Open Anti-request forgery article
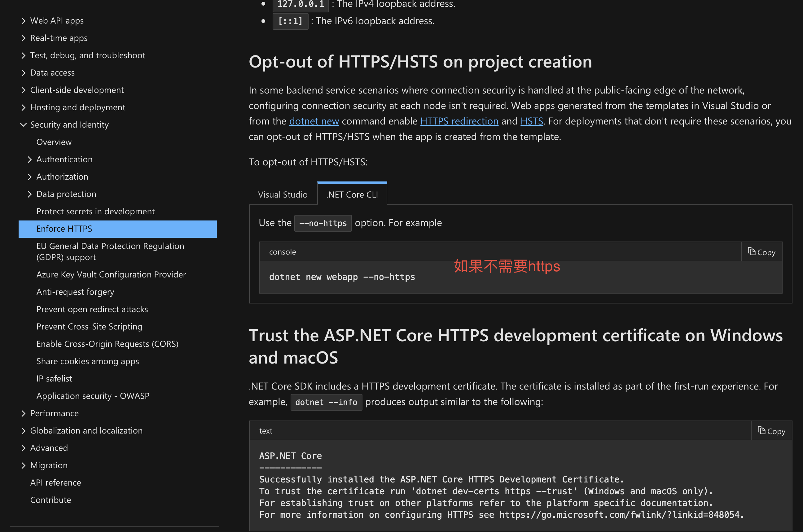 point(75,292)
